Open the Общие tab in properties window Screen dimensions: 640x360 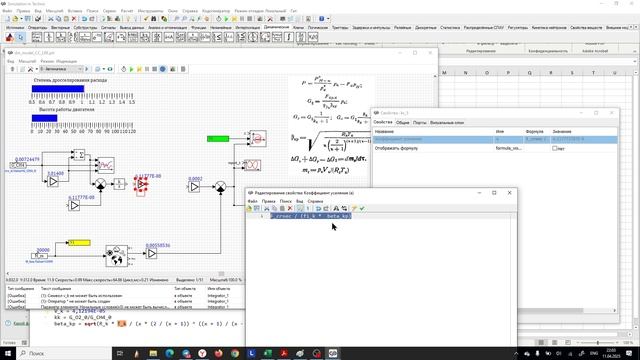pos(402,122)
